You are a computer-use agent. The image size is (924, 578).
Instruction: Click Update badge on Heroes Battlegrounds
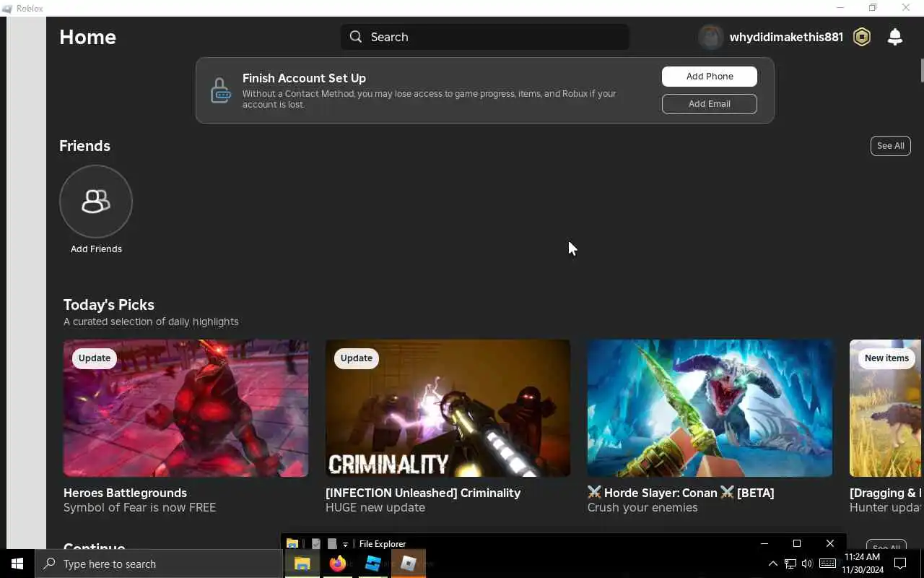[x=95, y=358]
